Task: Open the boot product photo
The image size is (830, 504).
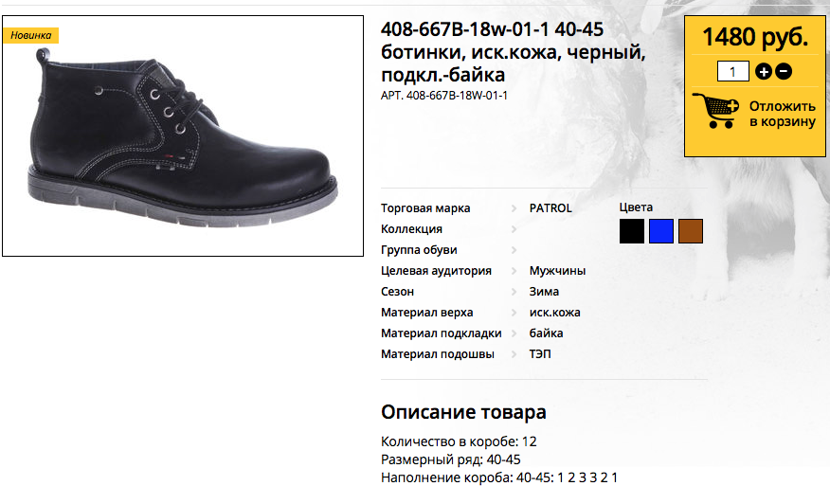Action: point(183,136)
